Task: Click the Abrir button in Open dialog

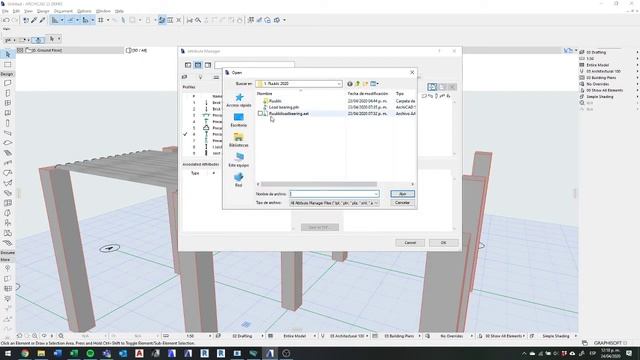Action: (402, 194)
